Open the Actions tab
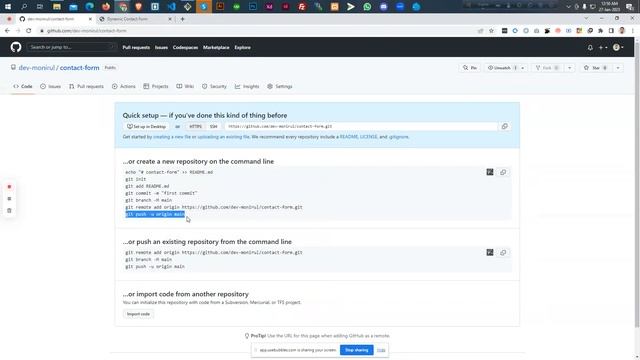The image size is (640, 360). pos(124,87)
